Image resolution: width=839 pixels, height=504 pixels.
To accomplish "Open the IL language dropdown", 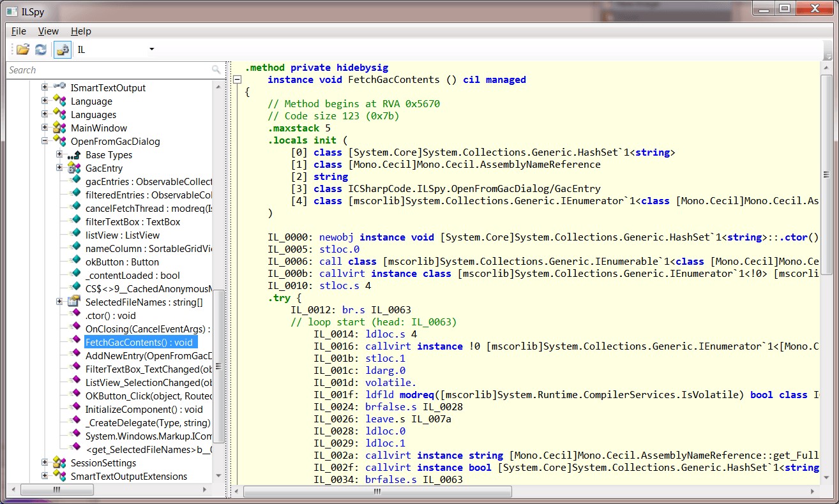I will point(151,49).
